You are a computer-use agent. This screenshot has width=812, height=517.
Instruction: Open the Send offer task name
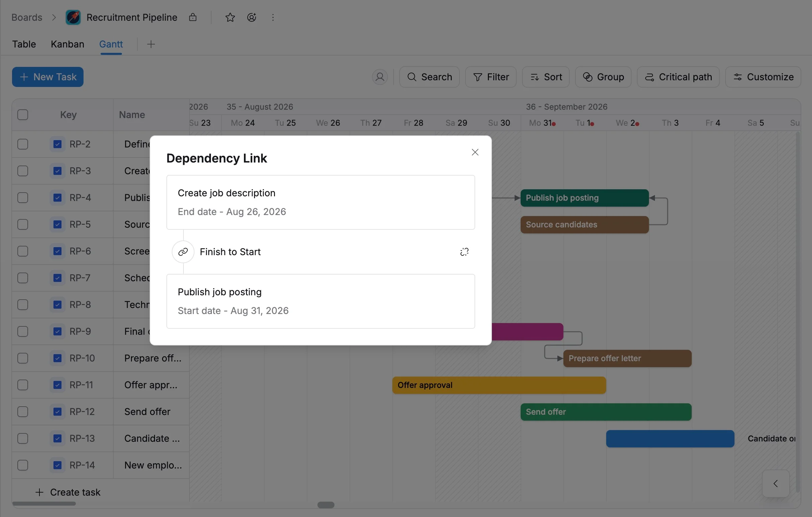tap(147, 412)
